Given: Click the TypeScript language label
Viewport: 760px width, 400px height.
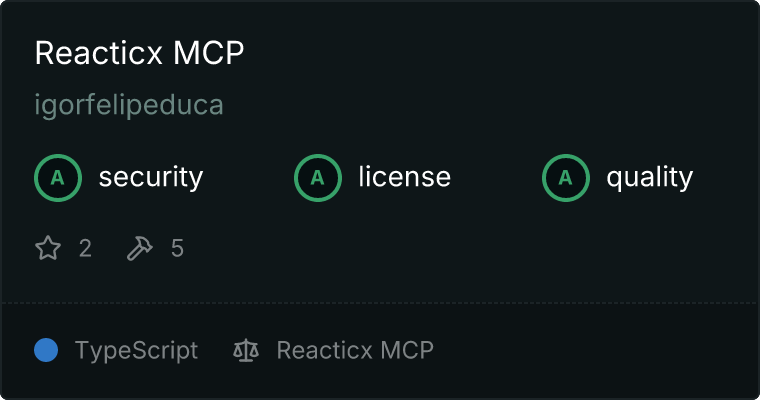Looking at the screenshot, I should tap(136, 351).
